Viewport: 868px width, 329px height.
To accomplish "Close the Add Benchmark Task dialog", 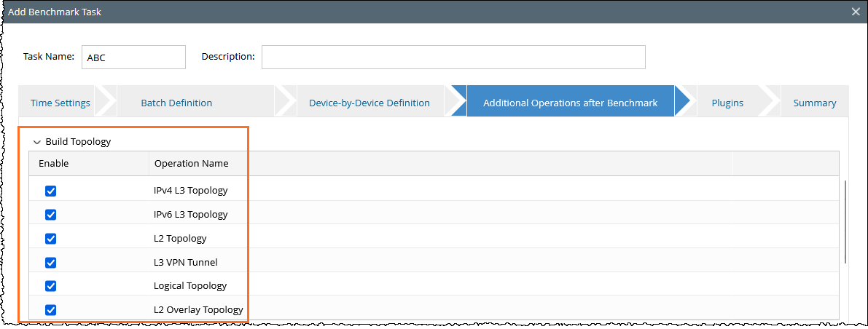I will pos(856,12).
